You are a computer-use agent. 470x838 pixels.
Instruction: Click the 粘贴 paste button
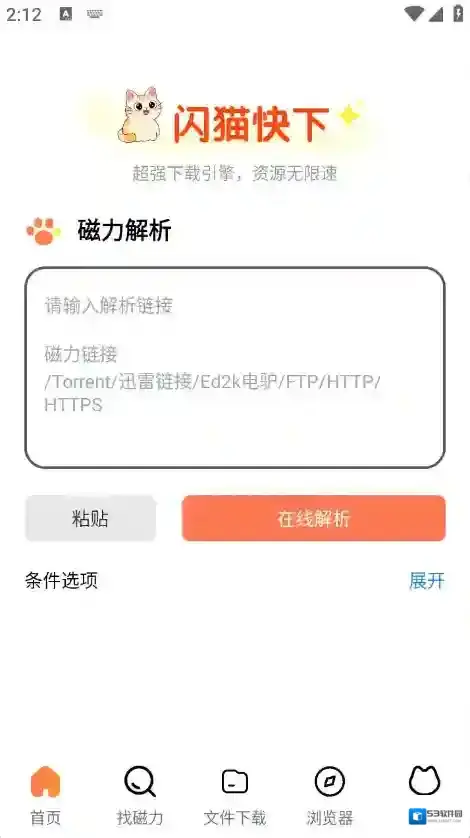click(90, 518)
